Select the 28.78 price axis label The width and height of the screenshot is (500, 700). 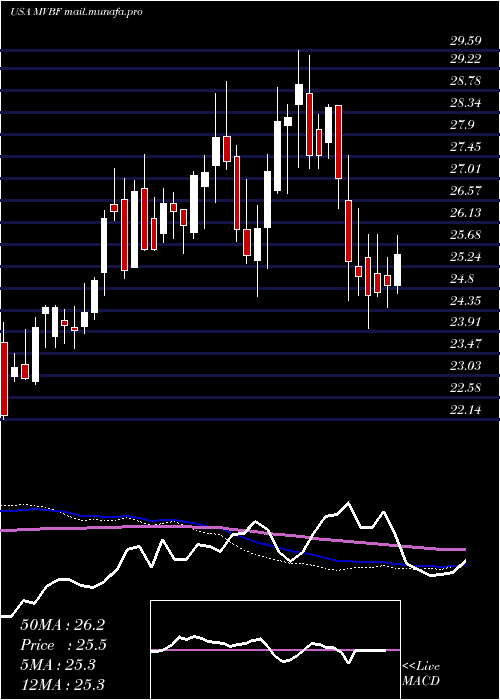click(466, 81)
